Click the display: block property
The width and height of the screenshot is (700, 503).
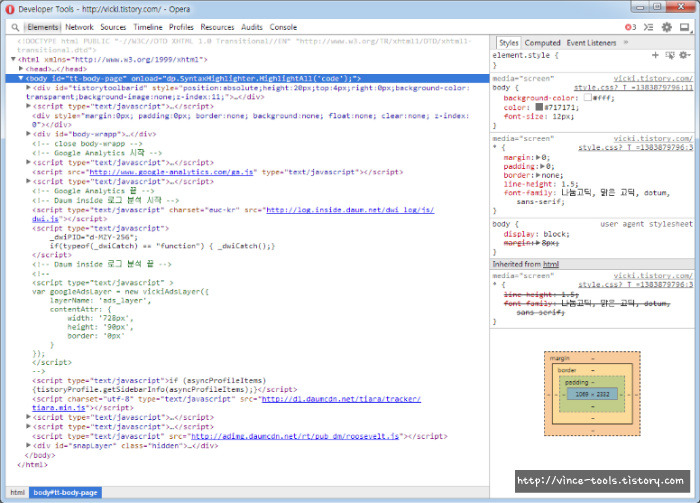point(537,234)
